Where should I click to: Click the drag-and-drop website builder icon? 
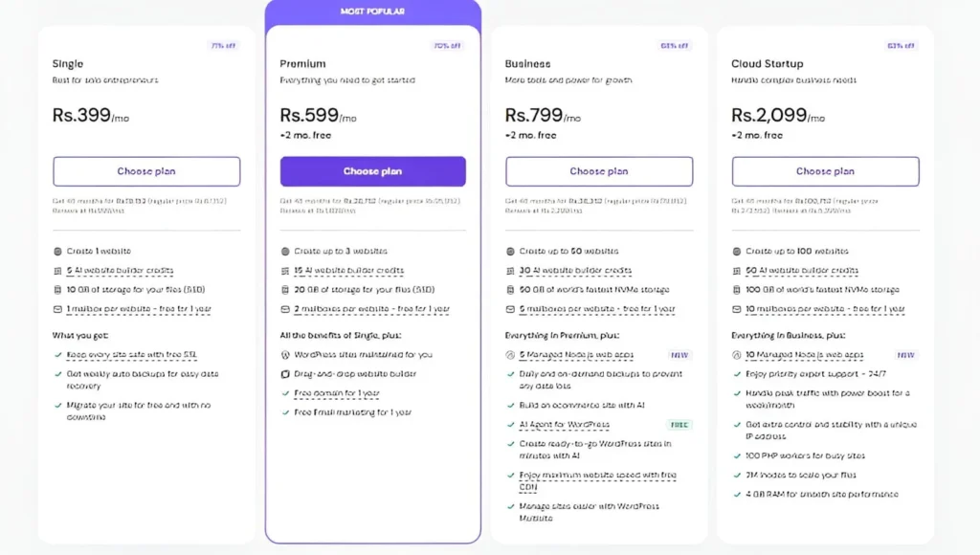pos(283,373)
